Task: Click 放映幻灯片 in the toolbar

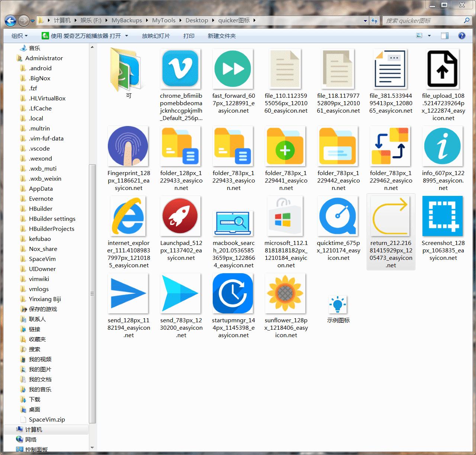Action: (x=156, y=36)
